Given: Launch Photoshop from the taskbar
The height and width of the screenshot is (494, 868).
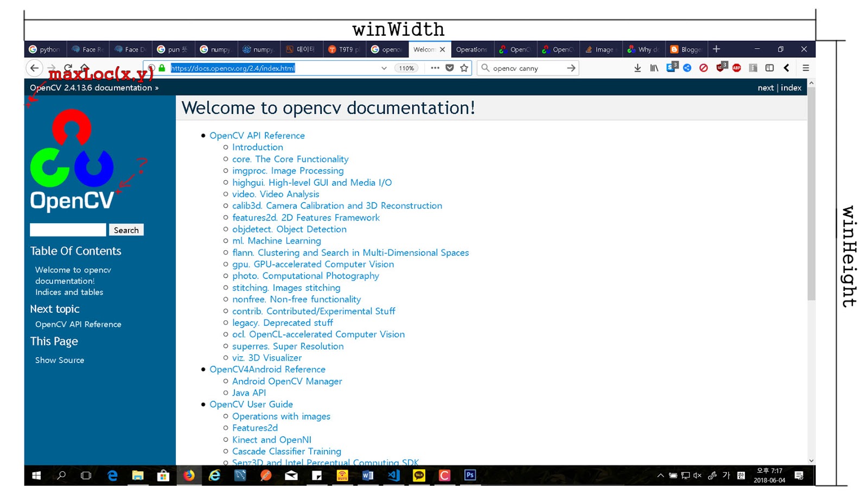Looking at the screenshot, I should [x=470, y=476].
